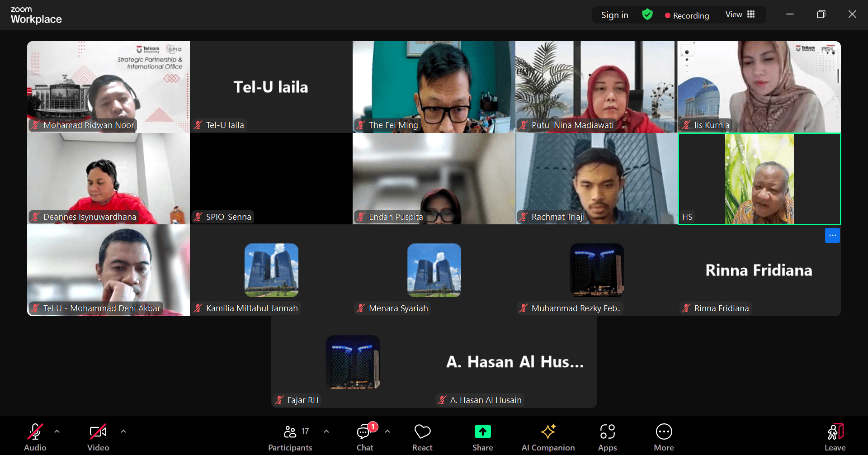Click the Sign in button

[x=614, y=15]
